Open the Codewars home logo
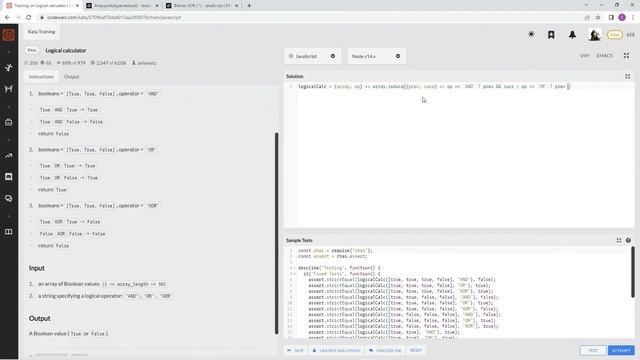This screenshot has width=640, height=360. pyautogui.click(x=9, y=35)
